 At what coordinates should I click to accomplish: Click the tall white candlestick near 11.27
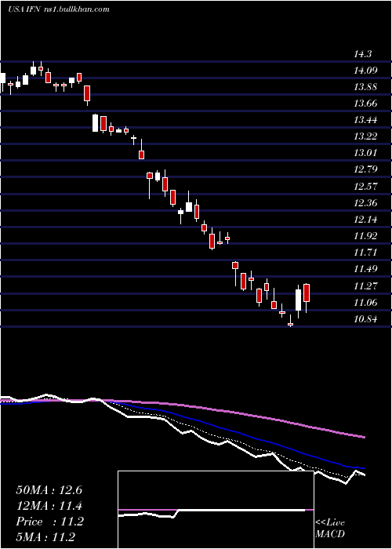click(x=299, y=300)
